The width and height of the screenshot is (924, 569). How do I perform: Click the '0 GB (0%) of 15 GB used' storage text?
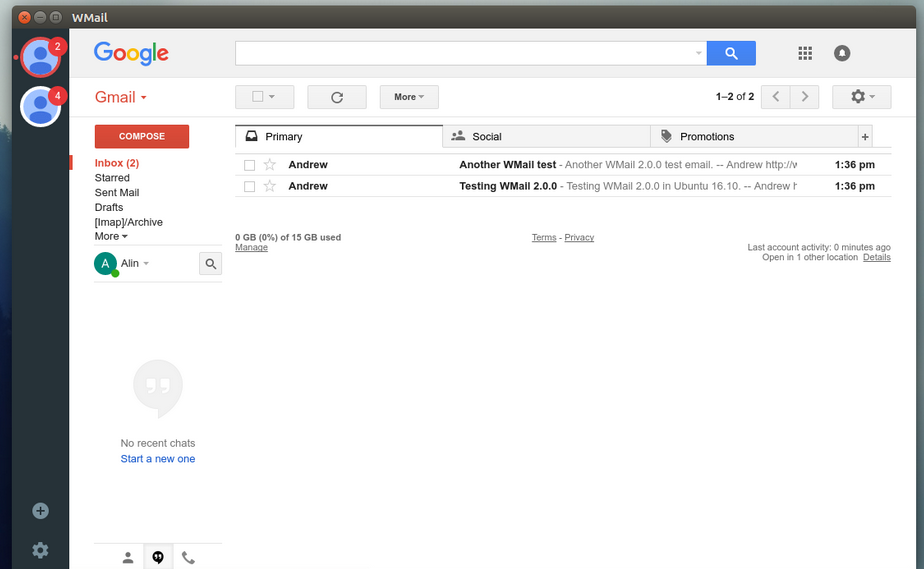click(288, 237)
